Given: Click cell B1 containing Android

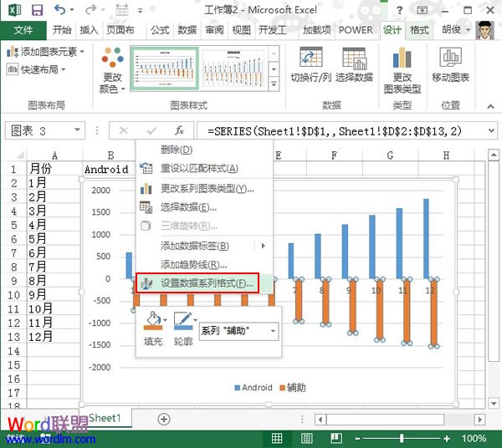Looking at the screenshot, I should tap(109, 169).
